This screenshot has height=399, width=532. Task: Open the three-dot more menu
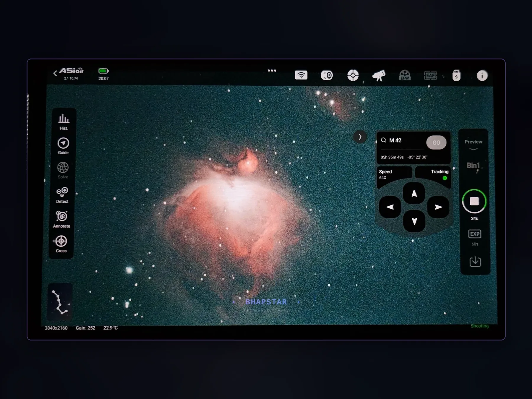272,71
